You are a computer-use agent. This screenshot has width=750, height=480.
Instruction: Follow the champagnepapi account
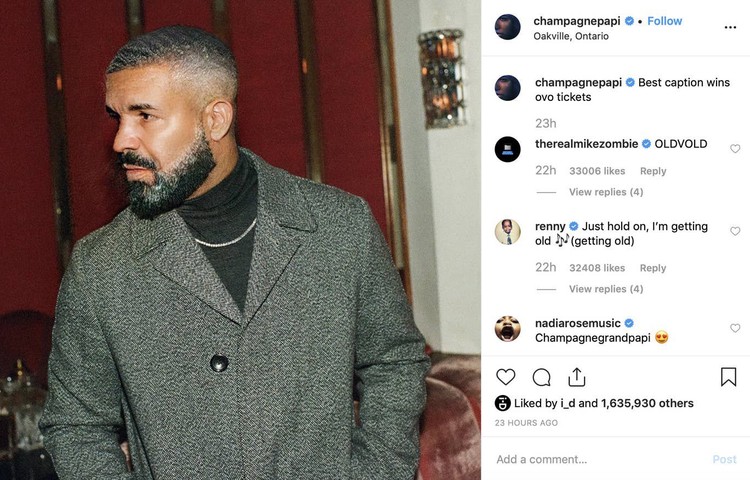pyautogui.click(x=664, y=21)
